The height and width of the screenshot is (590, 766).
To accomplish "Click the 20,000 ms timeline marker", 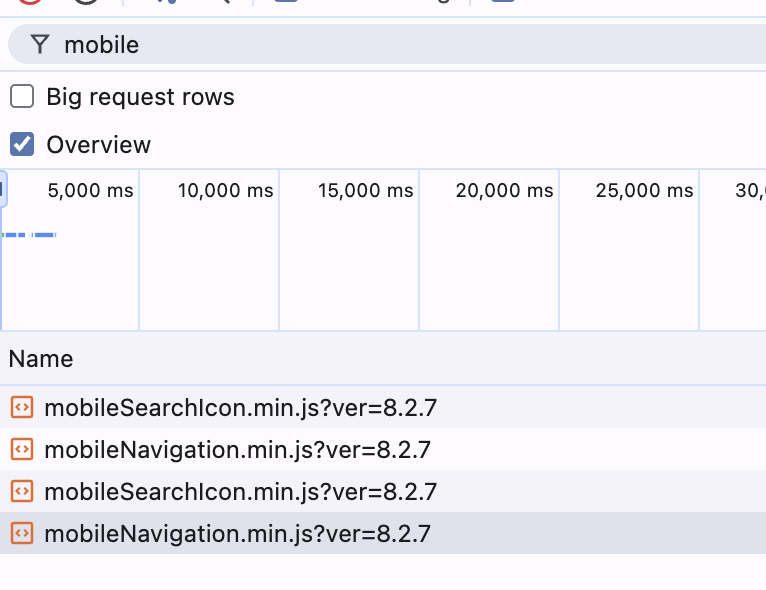I will pyautogui.click(x=504, y=190).
